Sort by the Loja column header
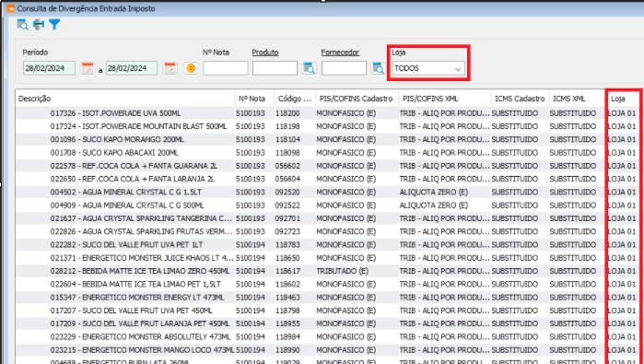Screen dimensions: 644x364 pos(623,99)
